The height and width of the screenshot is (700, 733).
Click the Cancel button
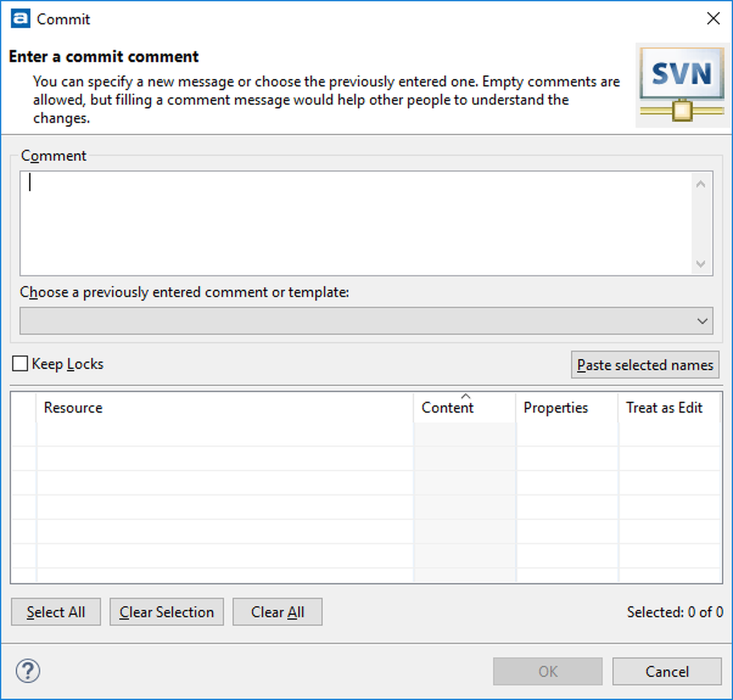tap(667, 671)
